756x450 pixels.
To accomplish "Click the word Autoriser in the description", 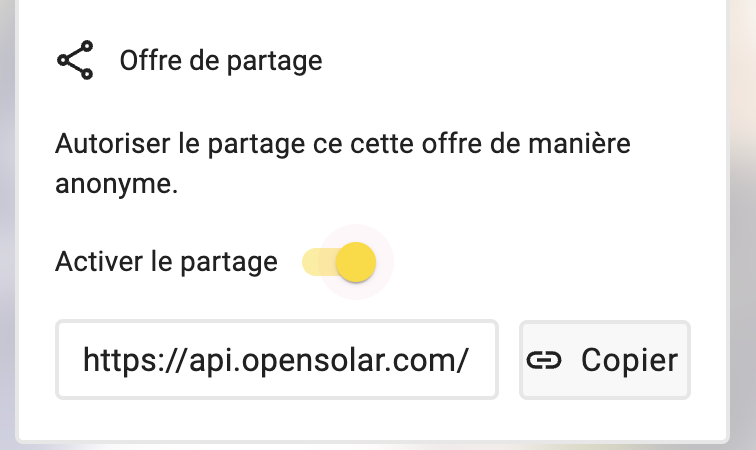I will pyautogui.click(x=112, y=144).
